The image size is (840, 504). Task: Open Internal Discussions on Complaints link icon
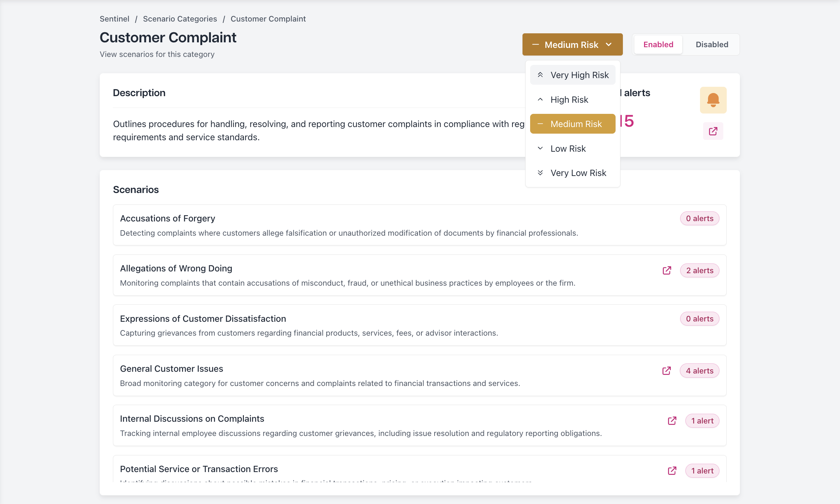pos(672,421)
